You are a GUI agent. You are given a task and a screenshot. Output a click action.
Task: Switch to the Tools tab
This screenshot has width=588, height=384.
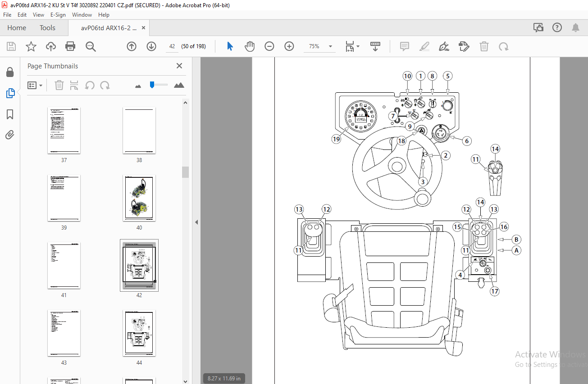[47, 28]
